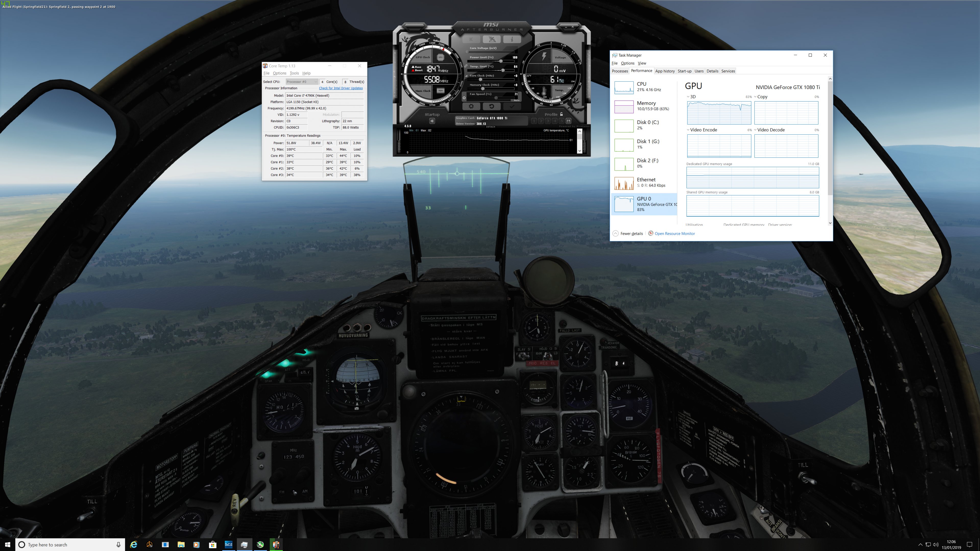Screen dimensions: 980x551
Task: Switch to the Details tab
Action: coord(712,71)
